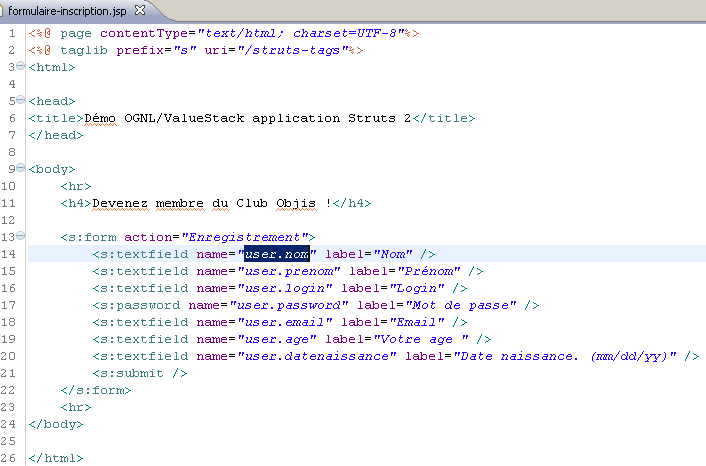706x466 pixels.
Task: Collapse the body section fold marker
Action: [22, 169]
